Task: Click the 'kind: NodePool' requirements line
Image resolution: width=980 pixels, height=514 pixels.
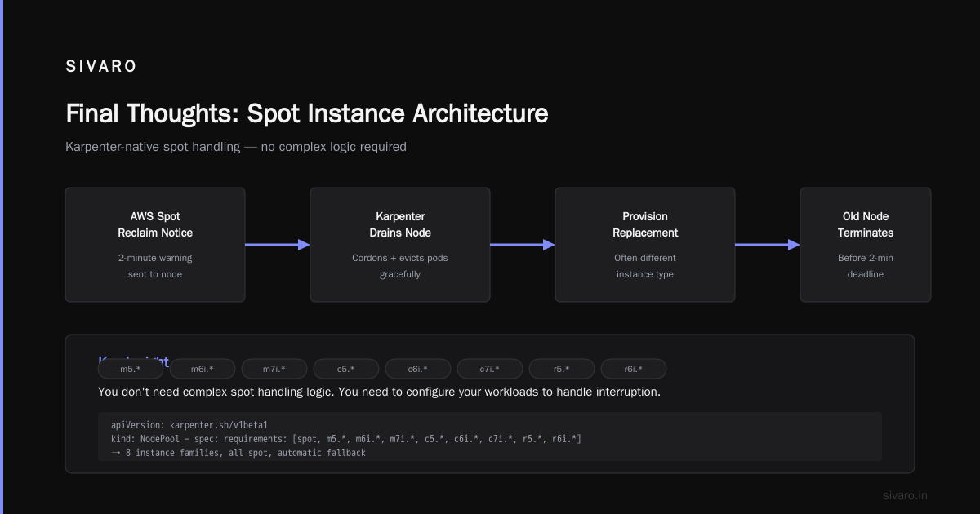Action: point(346,439)
